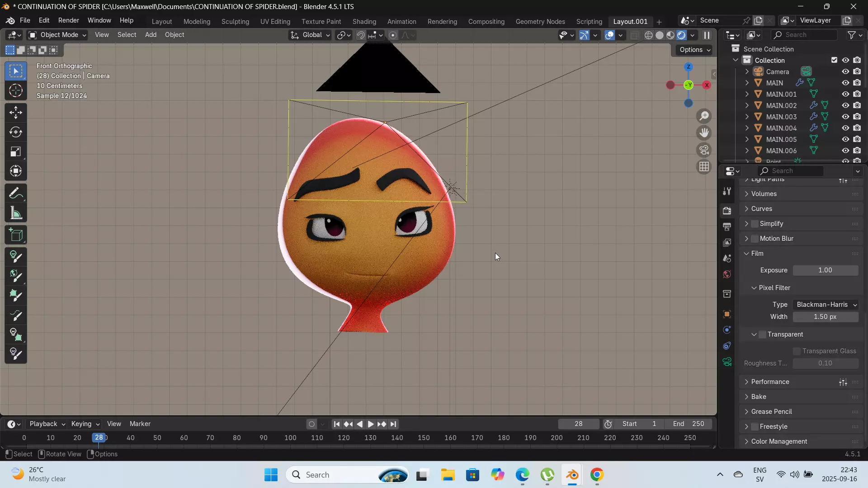Viewport: 868px width, 488px height.
Task: Open the Object Mode dropdown
Action: [57, 35]
